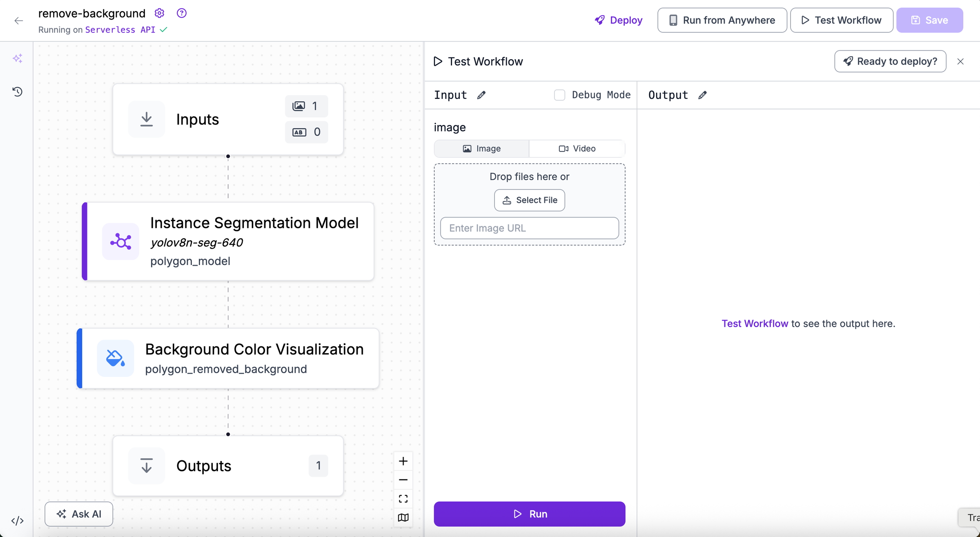
Task: Select the Image input mode
Action: click(481, 148)
